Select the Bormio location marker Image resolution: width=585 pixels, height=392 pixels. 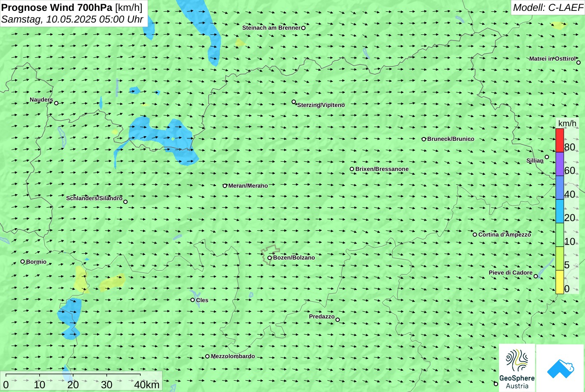coord(23,262)
